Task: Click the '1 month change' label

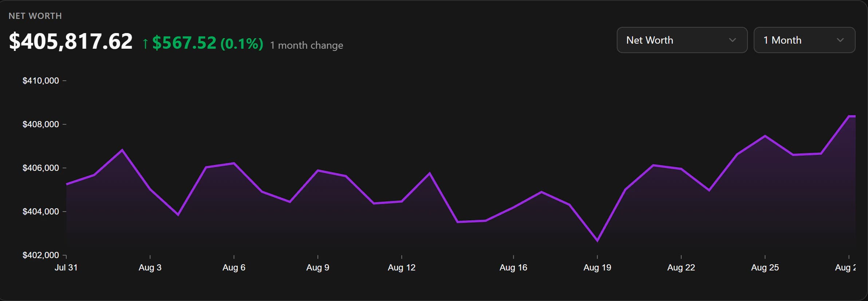Action: 307,45
